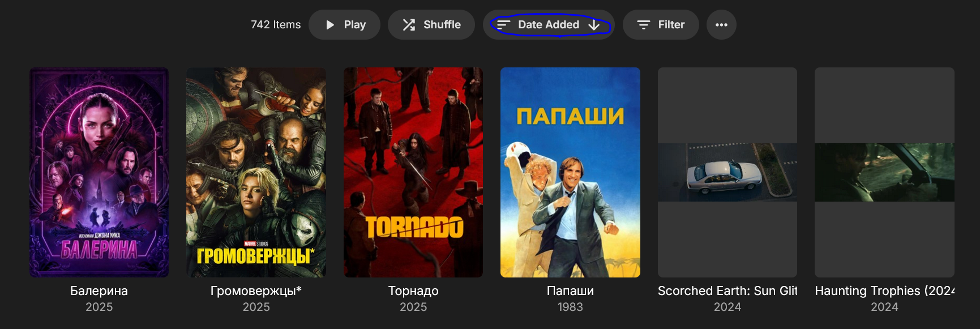Open the Папаши 1983 poster
The image size is (980, 329).
(x=570, y=173)
